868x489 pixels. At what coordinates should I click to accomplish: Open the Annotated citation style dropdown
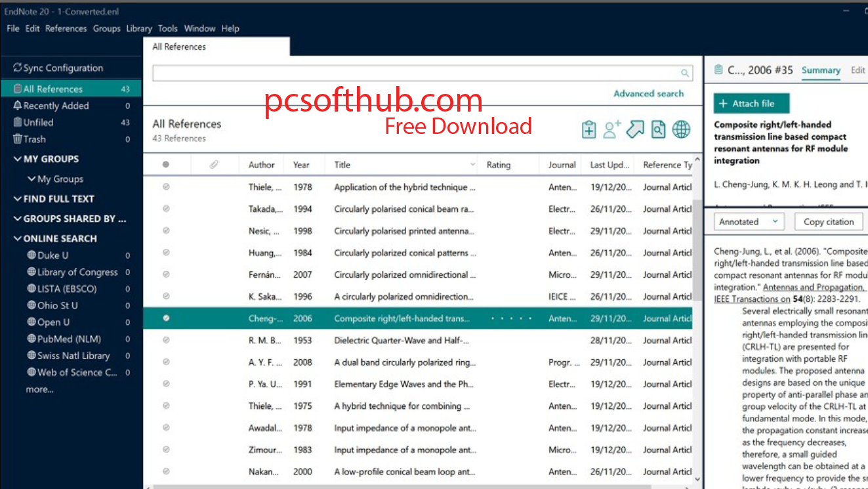[749, 222]
